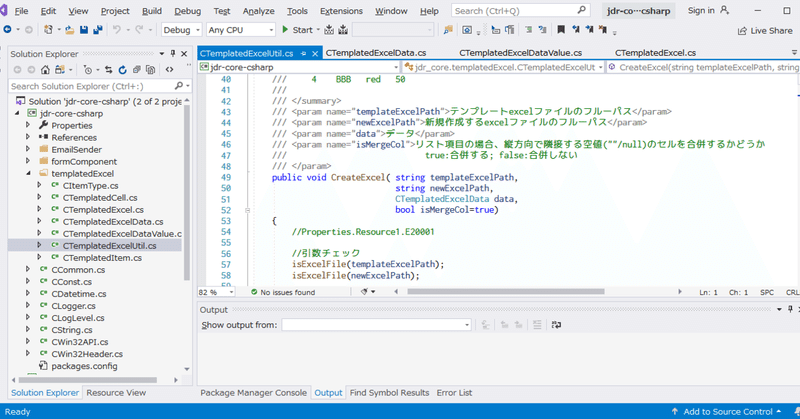Screen dimensions: 800x419
Task: Open the Any CPU platform dropdown
Action: (240, 30)
